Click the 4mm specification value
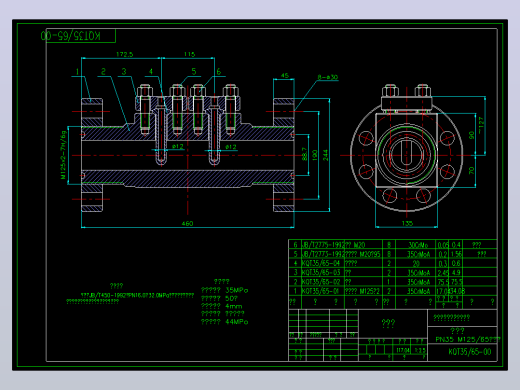The image size is (520, 390). click(x=233, y=306)
